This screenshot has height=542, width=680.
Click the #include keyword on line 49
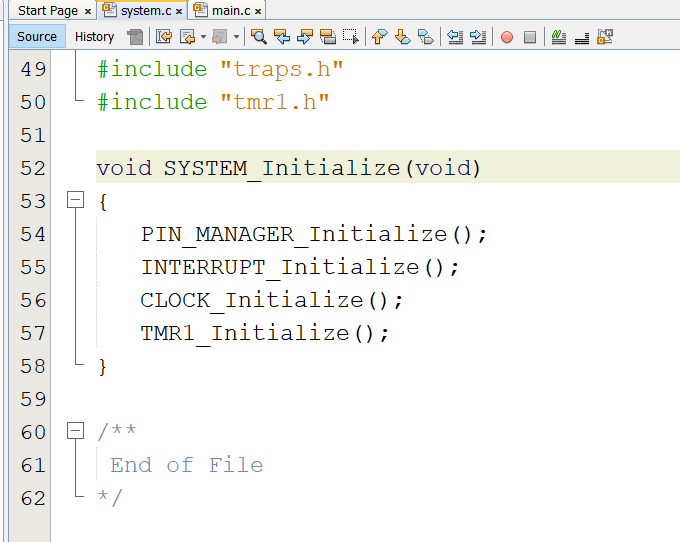click(x=152, y=69)
